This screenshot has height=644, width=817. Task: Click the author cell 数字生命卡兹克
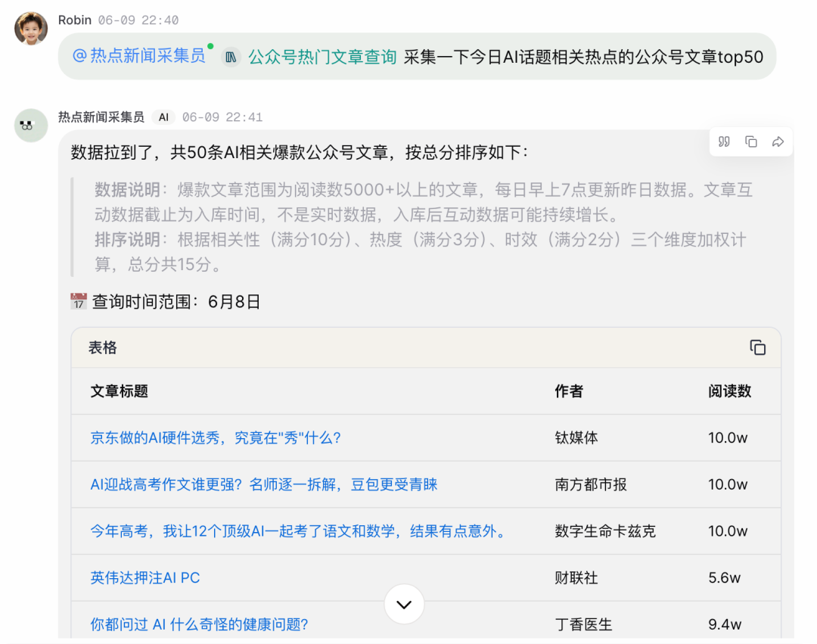[605, 531]
